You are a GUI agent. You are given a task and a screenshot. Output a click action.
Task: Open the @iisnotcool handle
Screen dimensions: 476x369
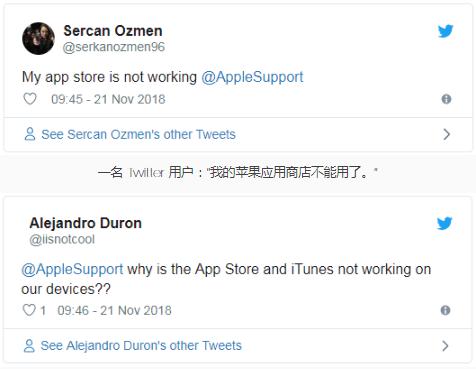click(62, 239)
